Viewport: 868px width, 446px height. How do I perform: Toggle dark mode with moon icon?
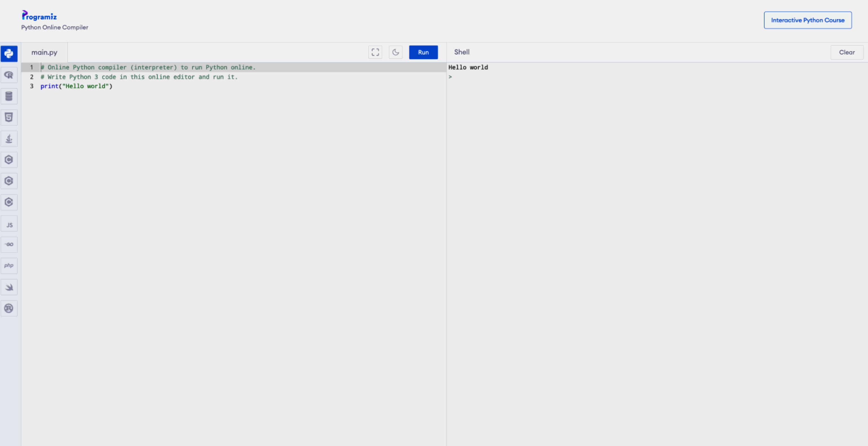[x=396, y=52]
